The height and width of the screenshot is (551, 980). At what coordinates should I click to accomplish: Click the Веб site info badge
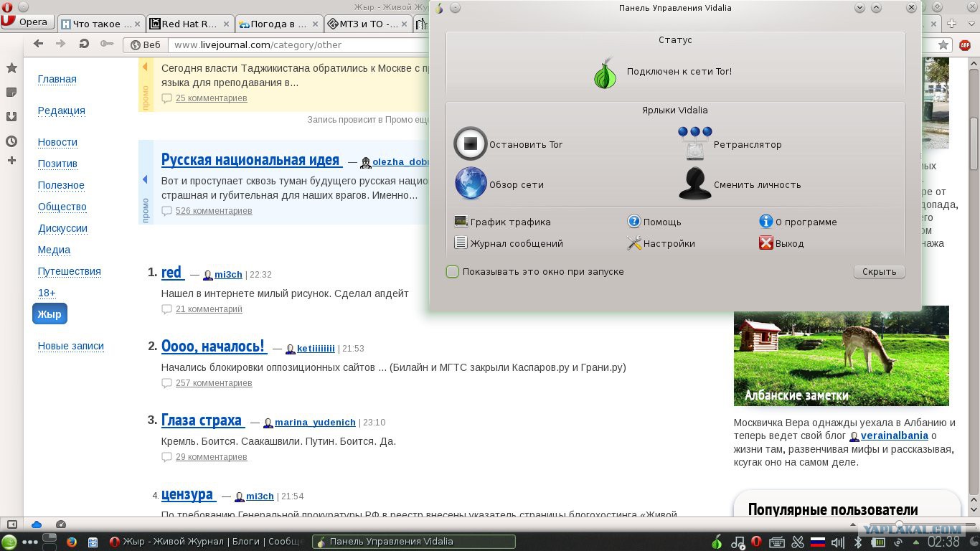click(x=145, y=44)
